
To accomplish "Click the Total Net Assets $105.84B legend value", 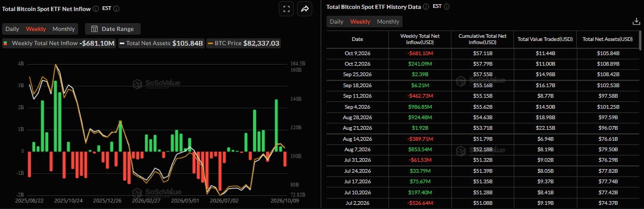I will pyautogui.click(x=187, y=43).
